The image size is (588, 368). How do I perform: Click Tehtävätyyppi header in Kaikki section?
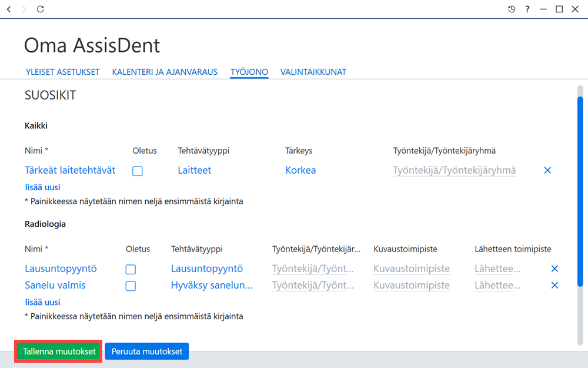[203, 151]
